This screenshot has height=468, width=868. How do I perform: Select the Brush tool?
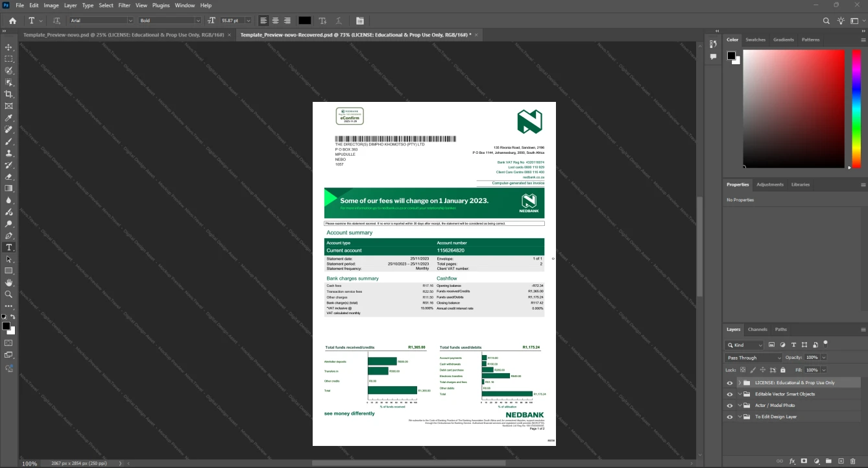8,142
